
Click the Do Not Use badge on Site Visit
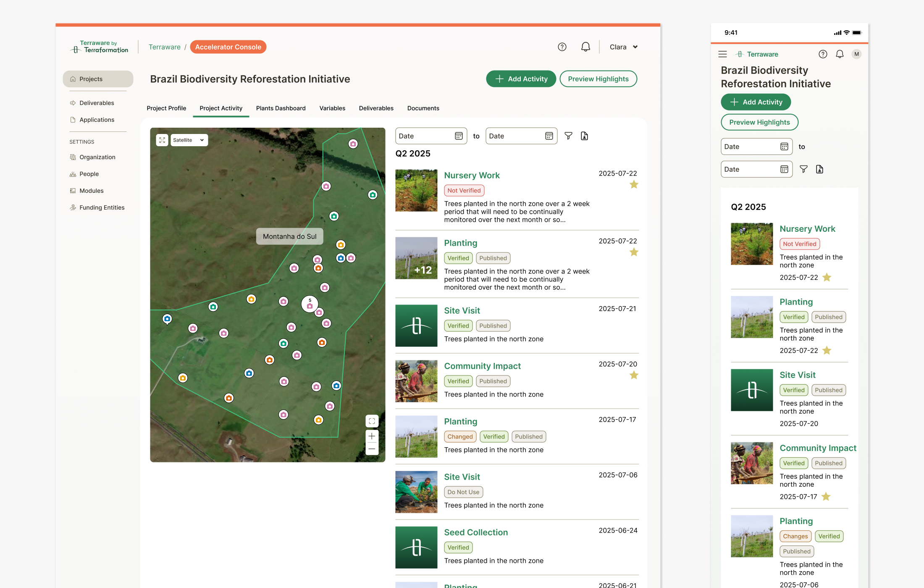tap(463, 492)
